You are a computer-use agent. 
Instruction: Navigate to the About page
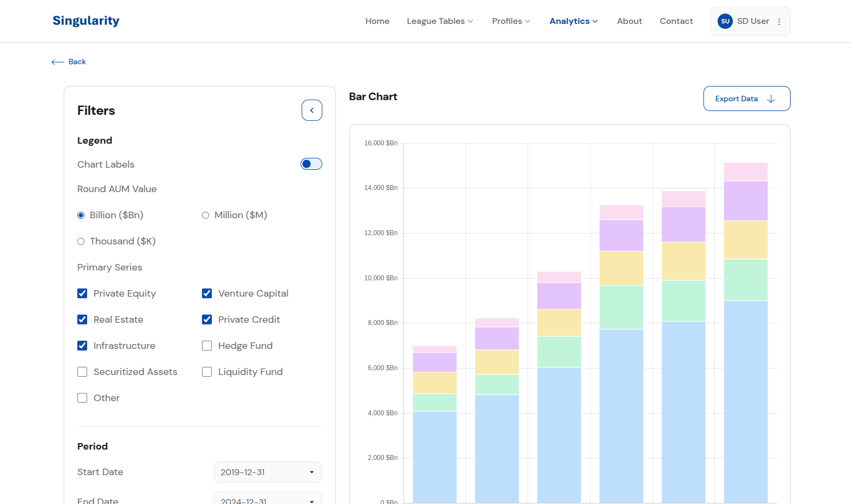629,21
